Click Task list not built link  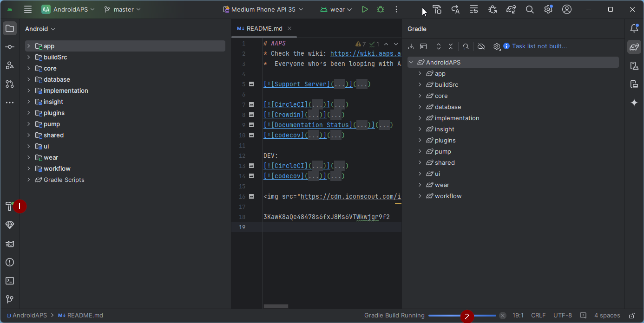click(539, 46)
